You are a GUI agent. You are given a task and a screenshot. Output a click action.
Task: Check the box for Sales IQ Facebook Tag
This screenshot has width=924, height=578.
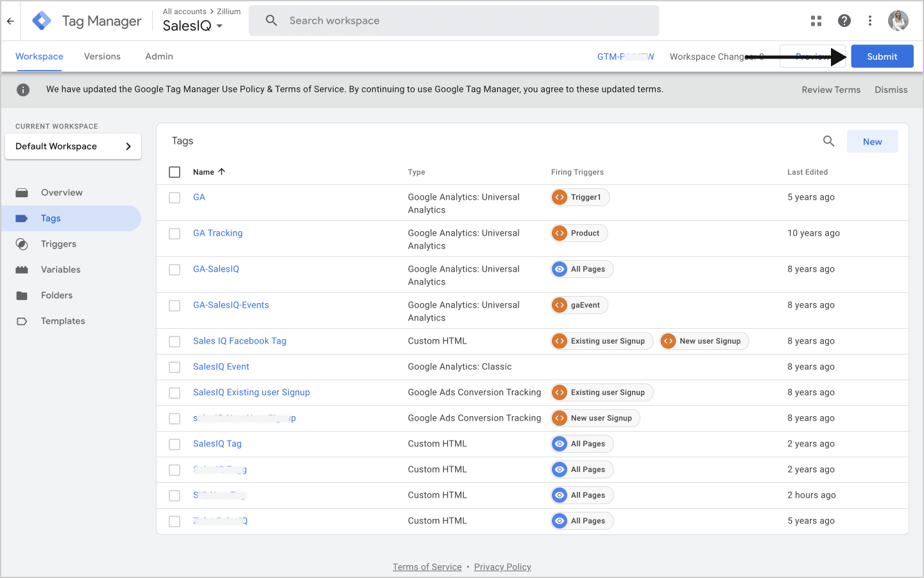click(x=175, y=342)
